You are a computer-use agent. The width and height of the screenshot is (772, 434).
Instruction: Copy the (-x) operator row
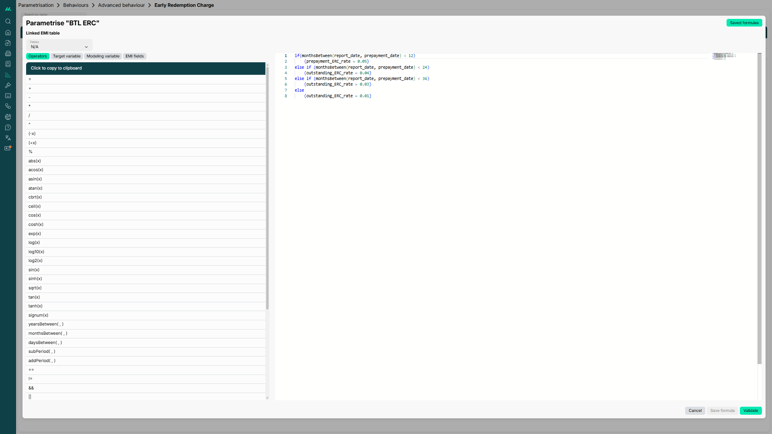pos(146,134)
